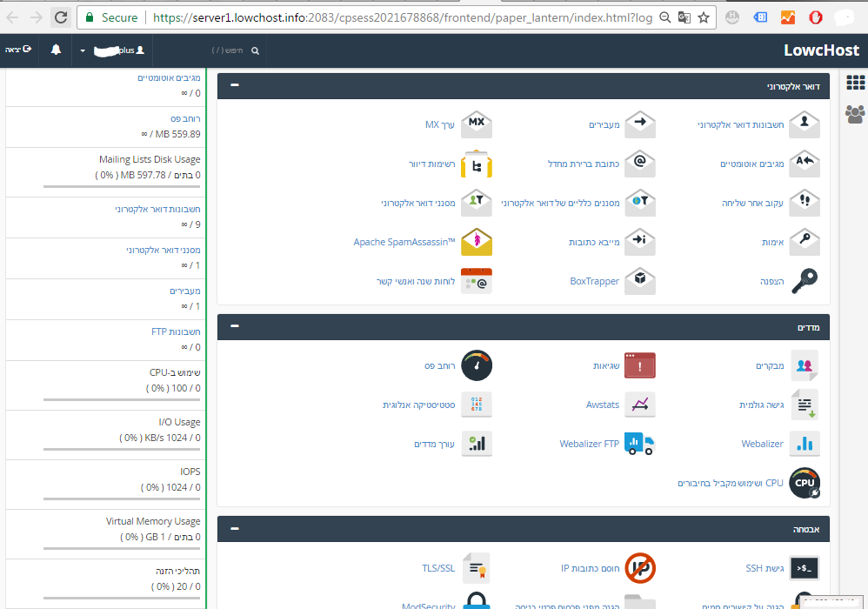Click the Mailing Lists Disk Usage bar
Screen dimensions: 868x609
[x=122, y=186]
